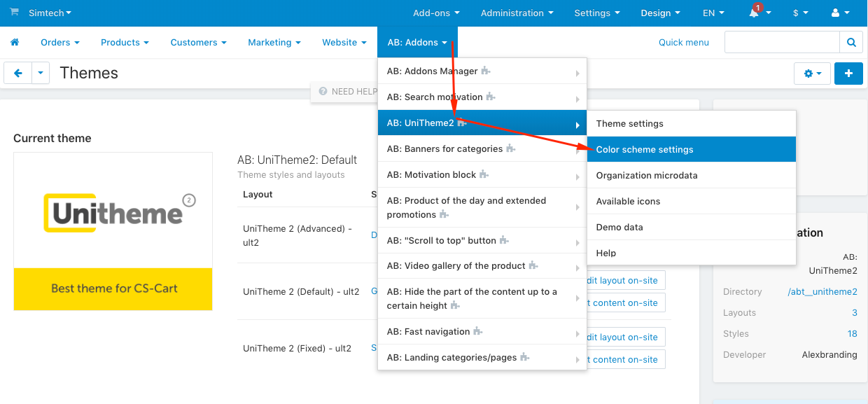Click the blue plus add button
Viewport: 868px width, 404px height.
click(848, 73)
